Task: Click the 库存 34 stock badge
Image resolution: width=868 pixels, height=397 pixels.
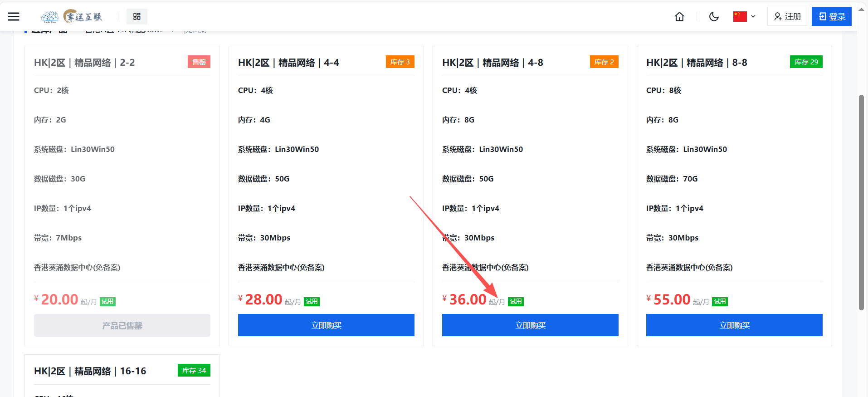Action: 194,371
